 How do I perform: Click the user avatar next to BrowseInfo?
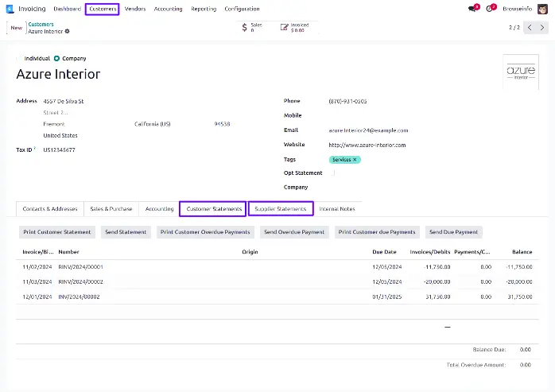[x=542, y=9]
